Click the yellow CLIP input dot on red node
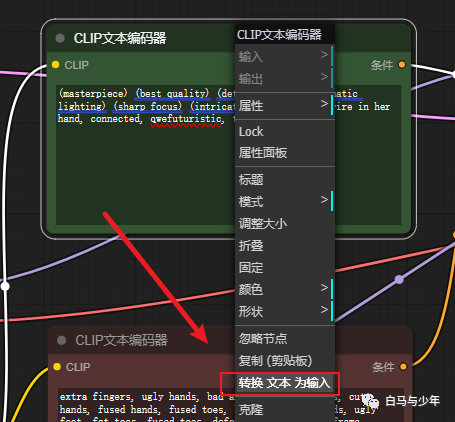455x422 pixels. (57, 367)
